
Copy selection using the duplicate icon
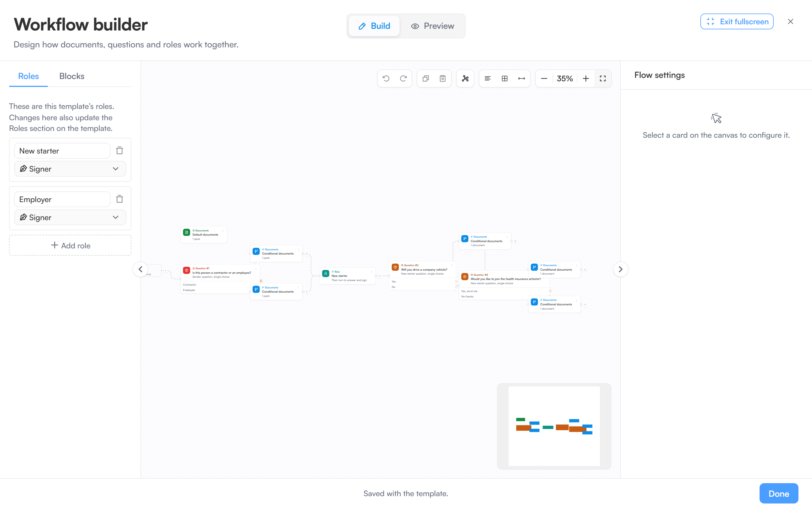425,78
